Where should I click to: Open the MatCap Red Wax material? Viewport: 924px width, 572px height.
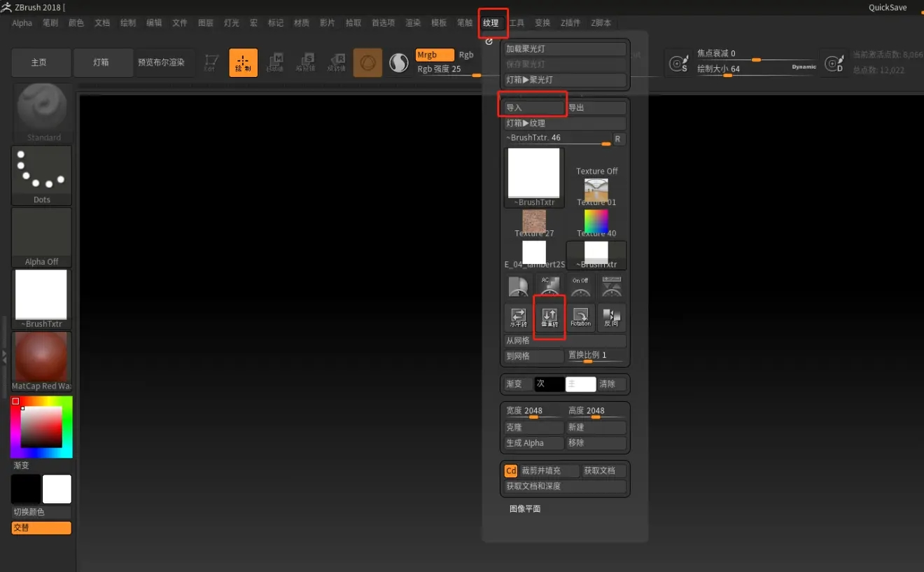click(x=42, y=361)
